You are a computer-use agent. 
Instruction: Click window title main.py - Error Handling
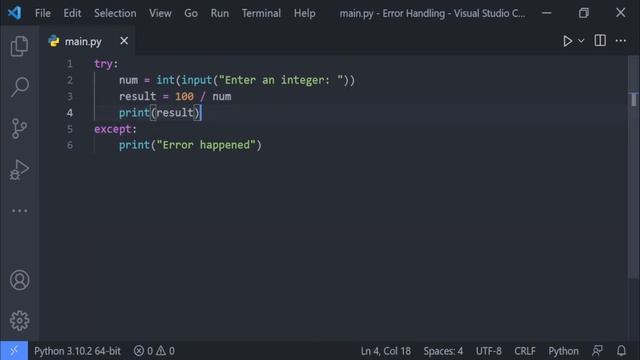tap(432, 13)
